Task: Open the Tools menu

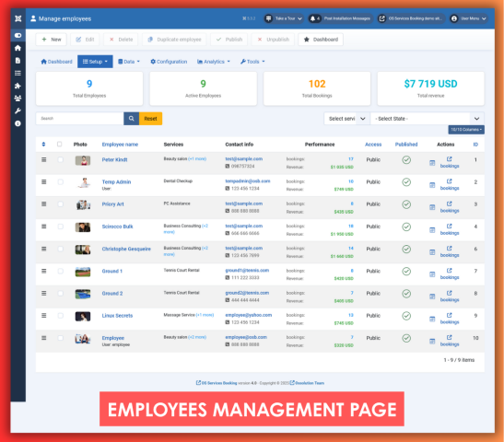Action: (252, 62)
